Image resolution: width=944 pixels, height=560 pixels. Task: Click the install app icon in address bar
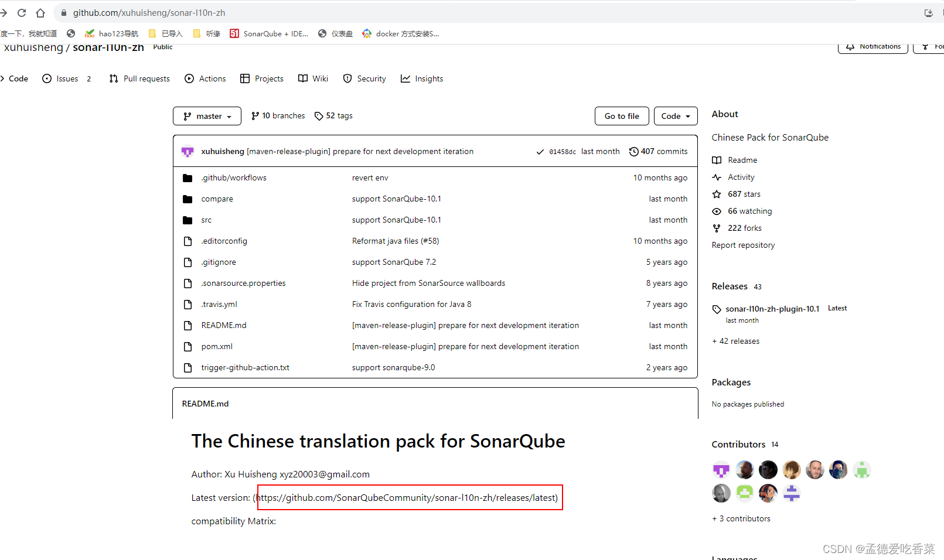tap(929, 12)
